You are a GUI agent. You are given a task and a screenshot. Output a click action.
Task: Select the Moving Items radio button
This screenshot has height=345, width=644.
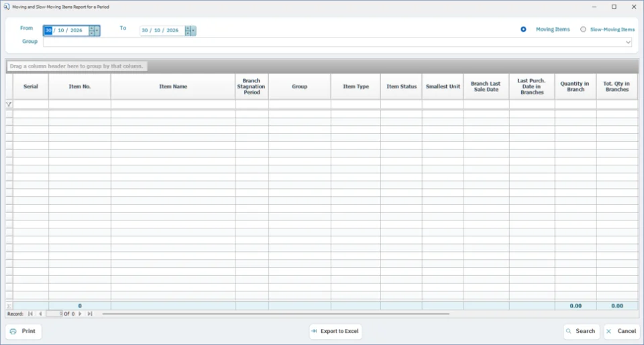pyautogui.click(x=523, y=29)
